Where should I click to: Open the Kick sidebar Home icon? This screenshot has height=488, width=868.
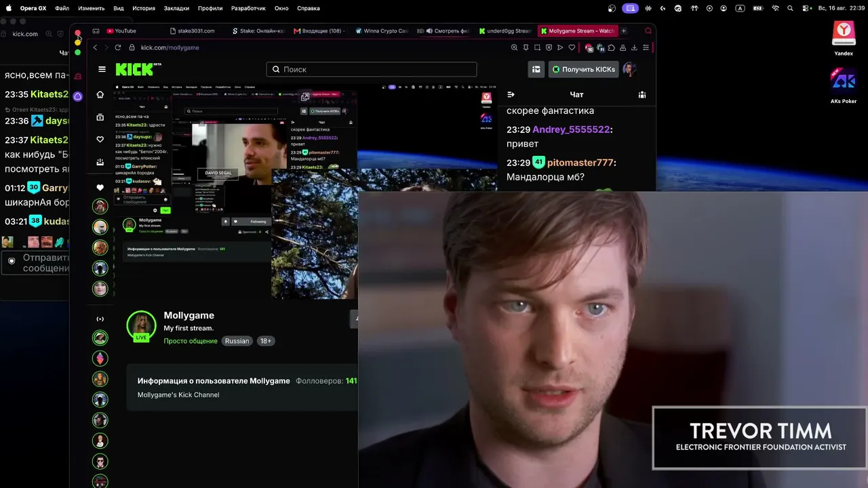click(100, 94)
